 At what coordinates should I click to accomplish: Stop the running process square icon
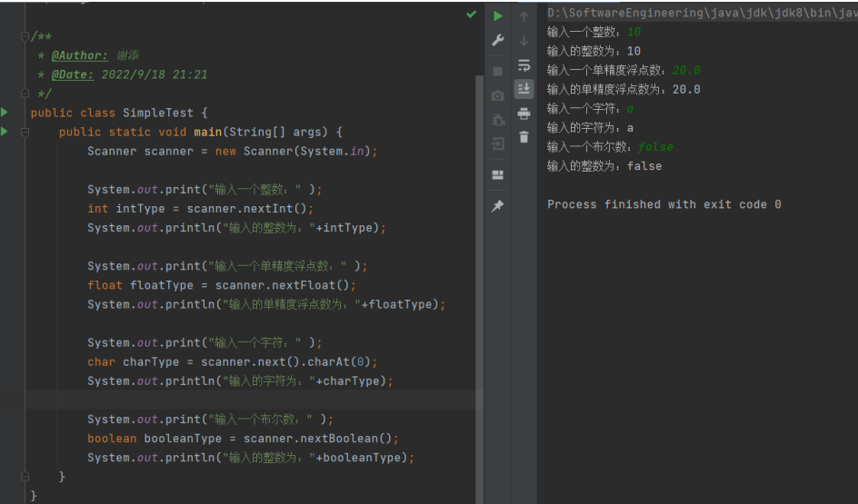pos(498,71)
